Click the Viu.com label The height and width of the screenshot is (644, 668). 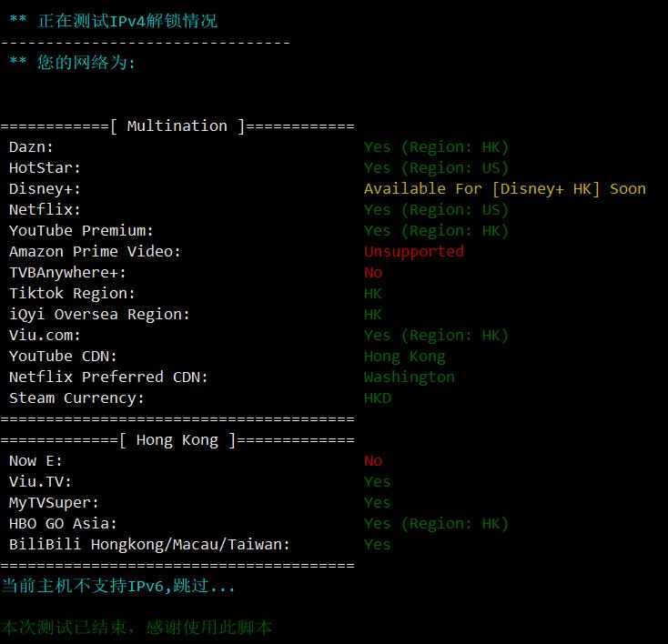46,335
